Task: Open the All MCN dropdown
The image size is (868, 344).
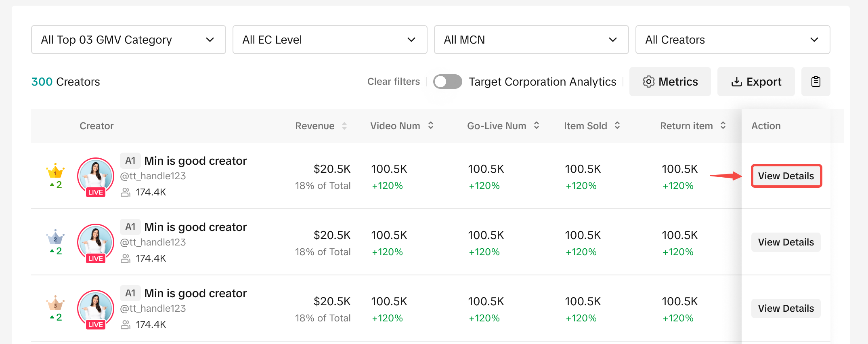Action: (531, 40)
